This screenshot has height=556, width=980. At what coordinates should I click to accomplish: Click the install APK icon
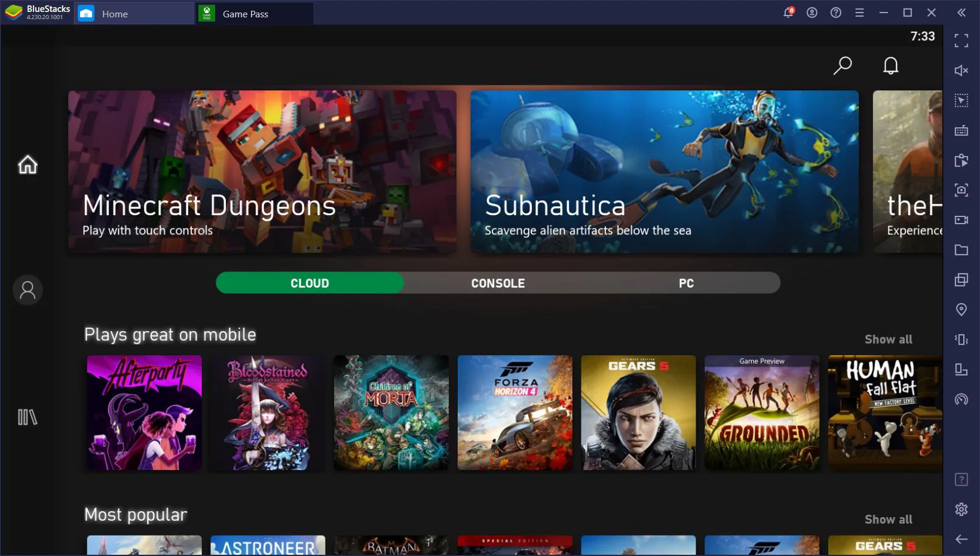(x=961, y=160)
